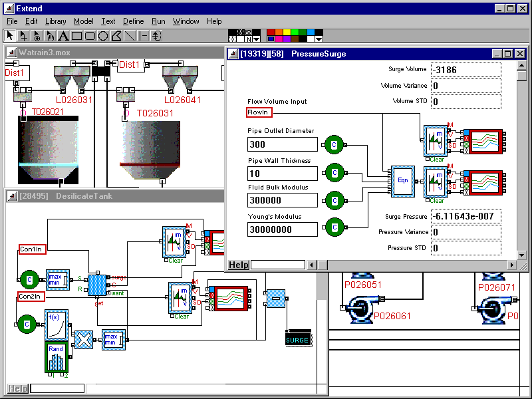Click Constant block beside Pipe Outlet Diameter

click(x=334, y=144)
